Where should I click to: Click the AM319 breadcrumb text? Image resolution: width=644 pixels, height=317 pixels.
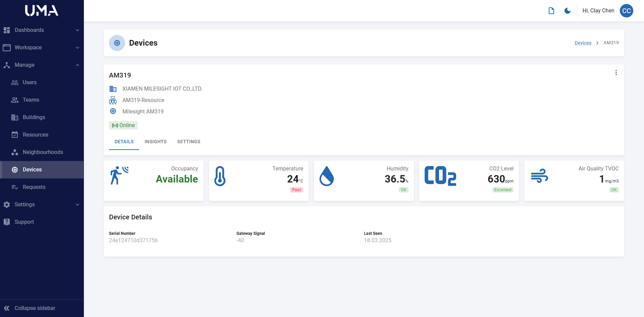coord(611,43)
